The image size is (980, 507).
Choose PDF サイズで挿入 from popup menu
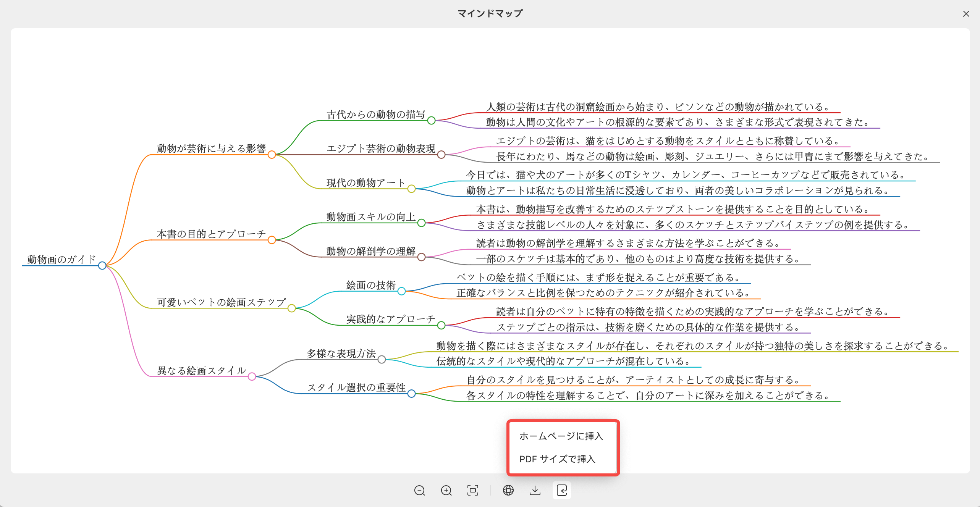(557, 459)
